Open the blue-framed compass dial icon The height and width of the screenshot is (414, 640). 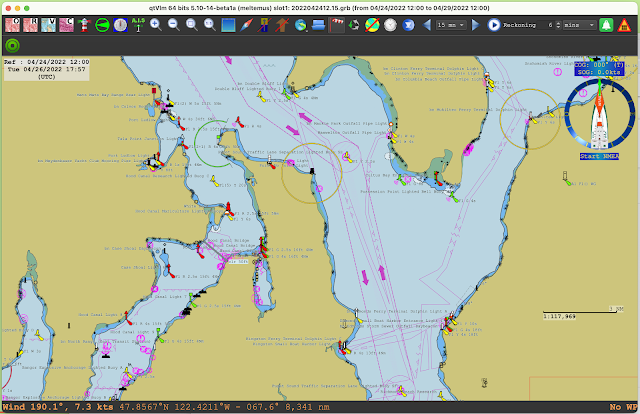(x=120, y=25)
